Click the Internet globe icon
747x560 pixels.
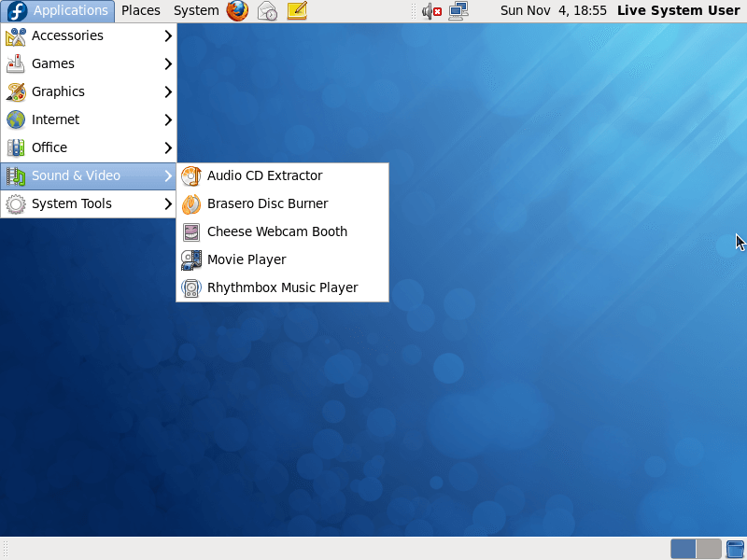pyautogui.click(x=16, y=120)
